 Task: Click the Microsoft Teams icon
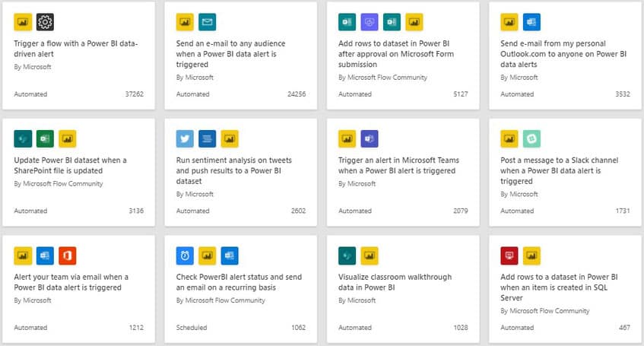pyautogui.click(x=370, y=138)
